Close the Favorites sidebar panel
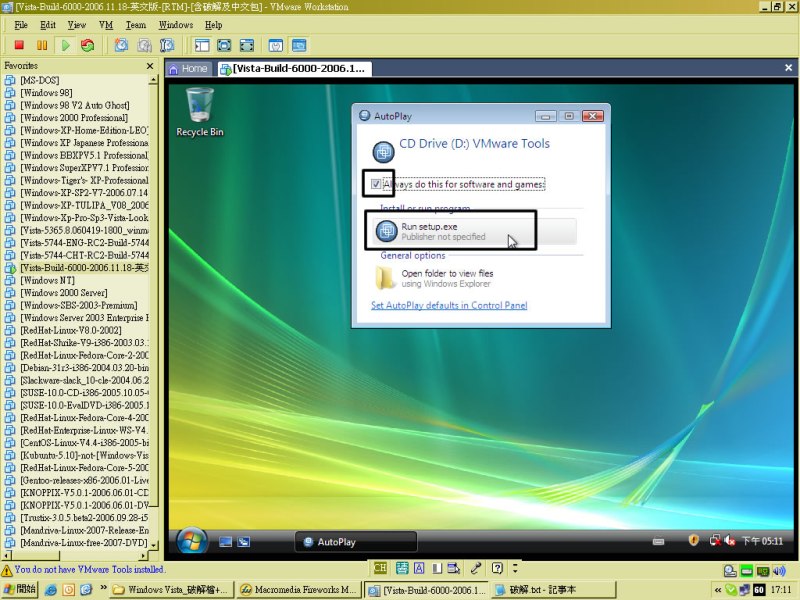The width and height of the screenshot is (800, 600). (149, 66)
